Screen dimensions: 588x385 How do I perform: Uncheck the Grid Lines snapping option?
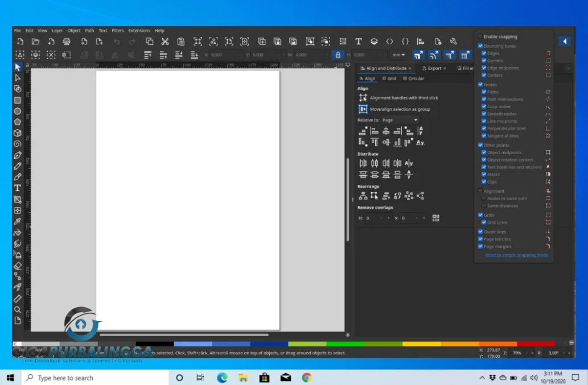point(484,222)
